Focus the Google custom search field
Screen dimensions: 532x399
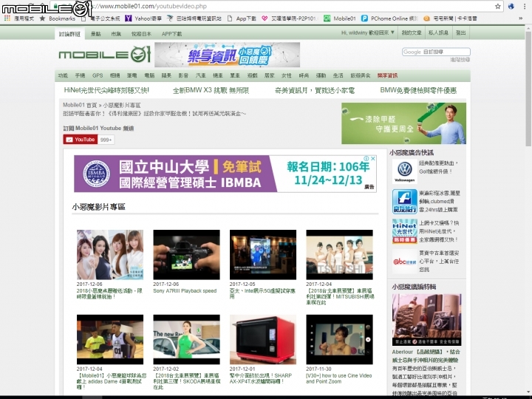click(436, 52)
